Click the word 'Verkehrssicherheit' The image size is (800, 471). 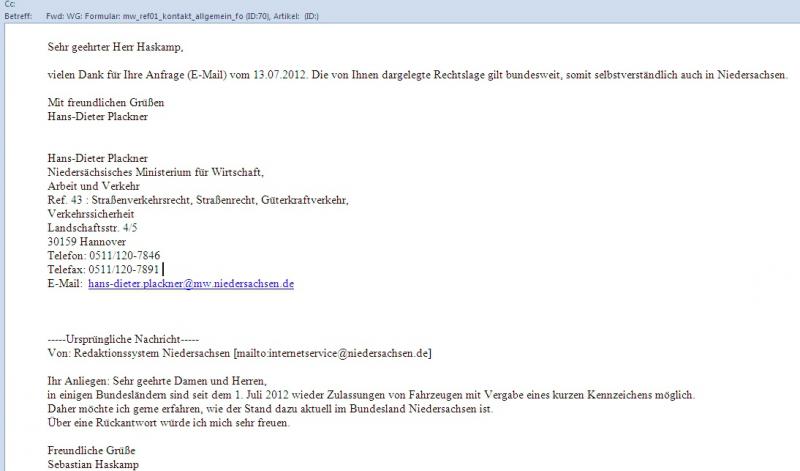91,214
